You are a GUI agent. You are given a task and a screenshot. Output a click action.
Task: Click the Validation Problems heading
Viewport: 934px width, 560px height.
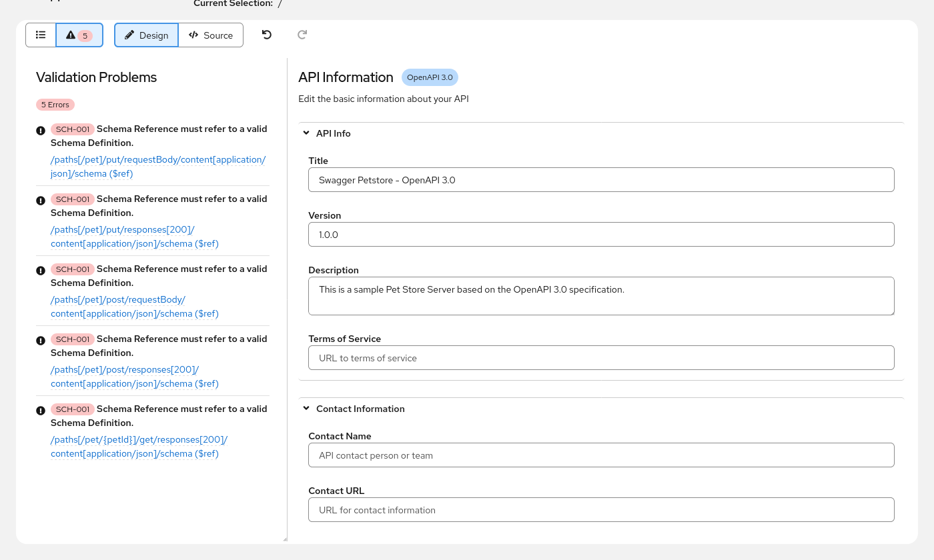(96, 77)
